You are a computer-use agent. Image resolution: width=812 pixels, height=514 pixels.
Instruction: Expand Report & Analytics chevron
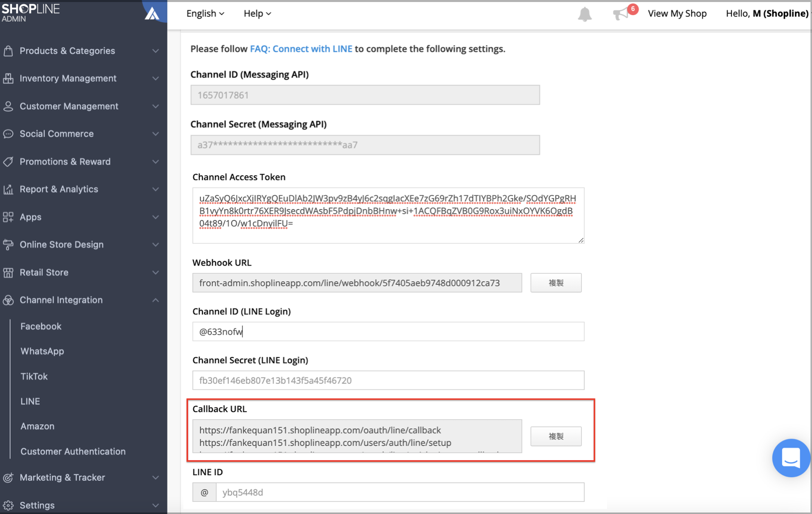click(156, 189)
